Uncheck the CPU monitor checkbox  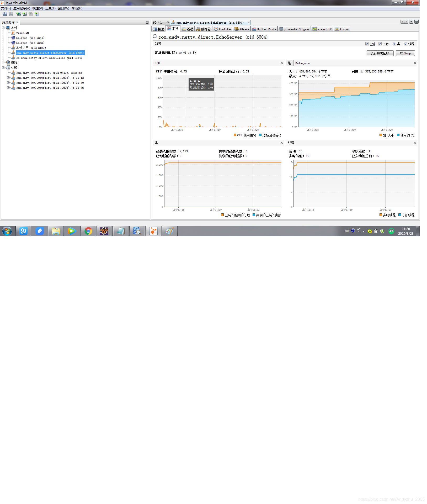(x=367, y=44)
